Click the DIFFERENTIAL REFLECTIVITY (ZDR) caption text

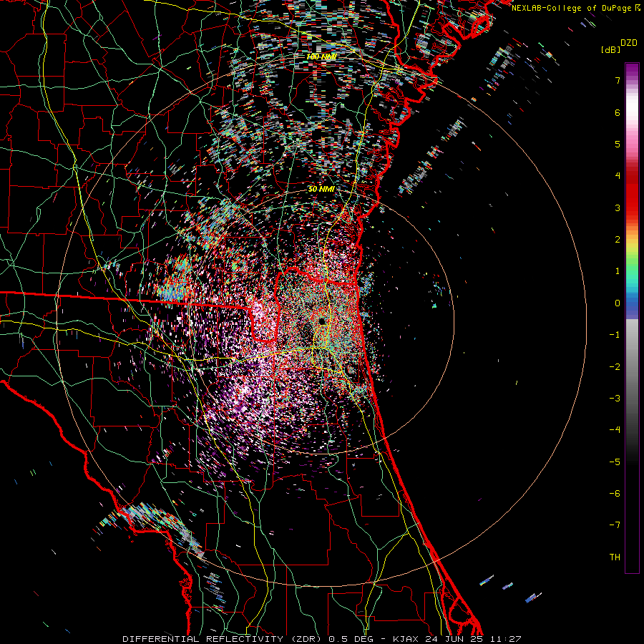[223, 639]
